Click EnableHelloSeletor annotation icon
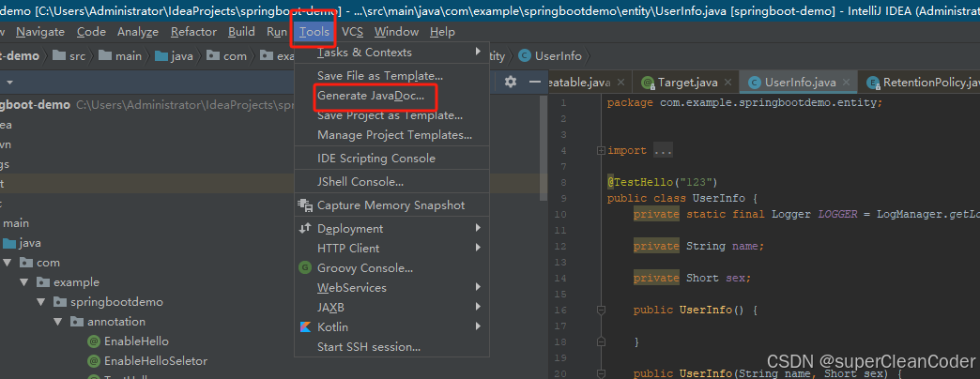Image resolution: width=980 pixels, height=379 pixels. tap(94, 361)
